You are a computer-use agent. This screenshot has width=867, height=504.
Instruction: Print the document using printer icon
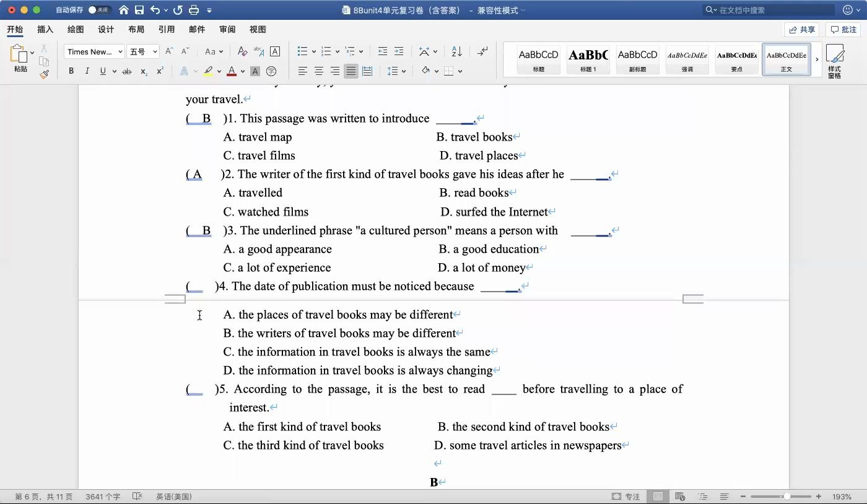click(194, 10)
